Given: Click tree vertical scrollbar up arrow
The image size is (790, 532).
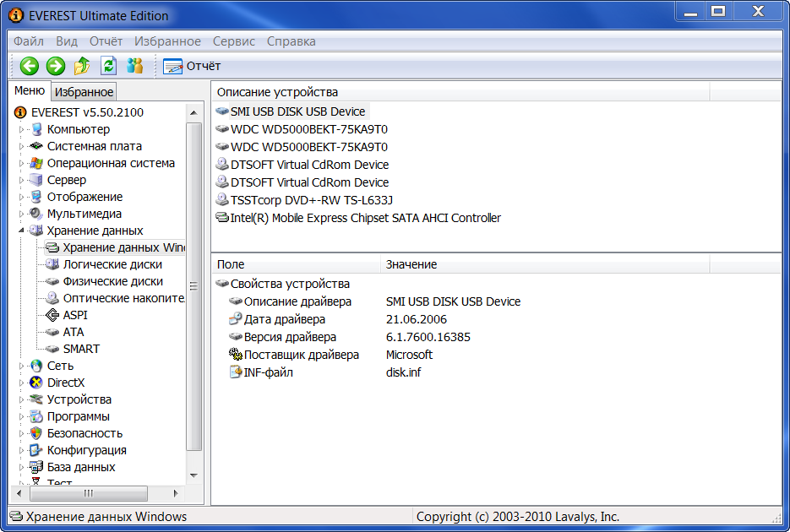Looking at the screenshot, I should coord(194,113).
